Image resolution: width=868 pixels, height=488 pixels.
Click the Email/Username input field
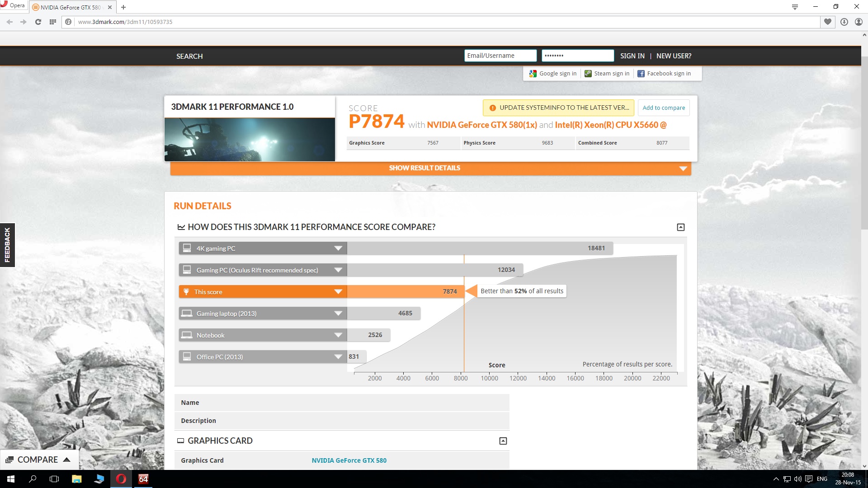coord(500,56)
